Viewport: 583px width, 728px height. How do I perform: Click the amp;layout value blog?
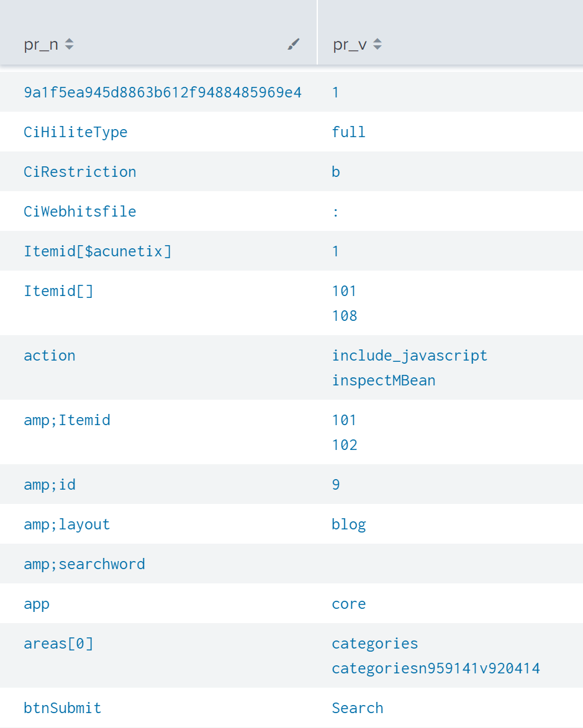click(x=349, y=524)
